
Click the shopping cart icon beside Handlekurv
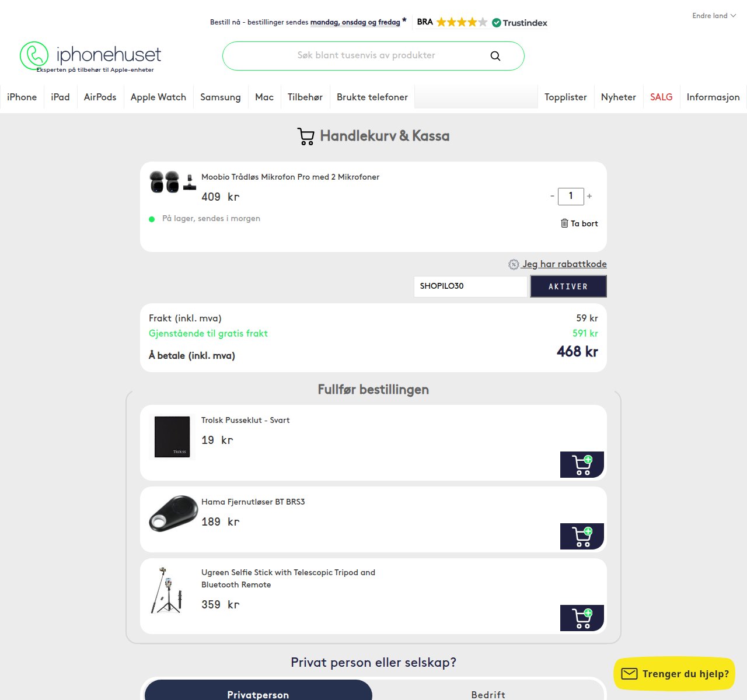(x=306, y=136)
